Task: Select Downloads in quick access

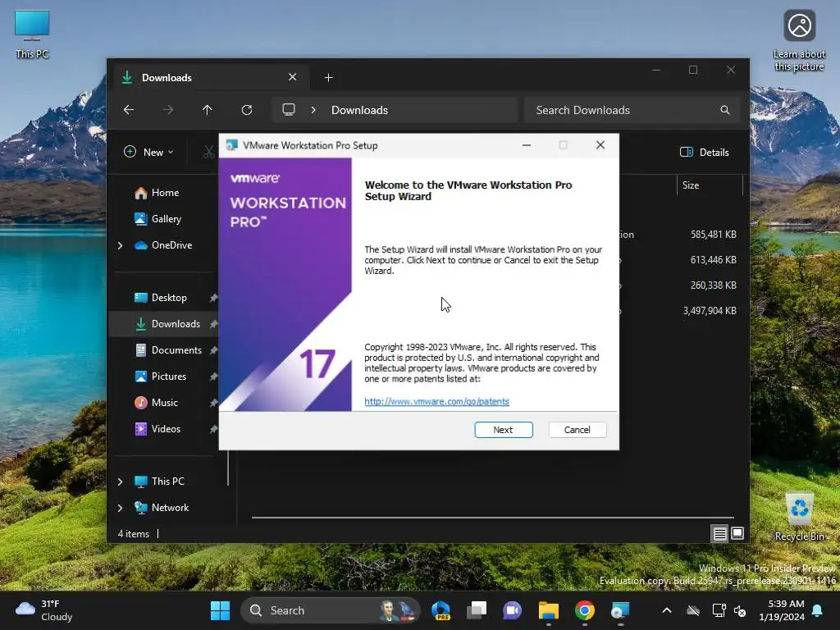Action: (x=176, y=324)
